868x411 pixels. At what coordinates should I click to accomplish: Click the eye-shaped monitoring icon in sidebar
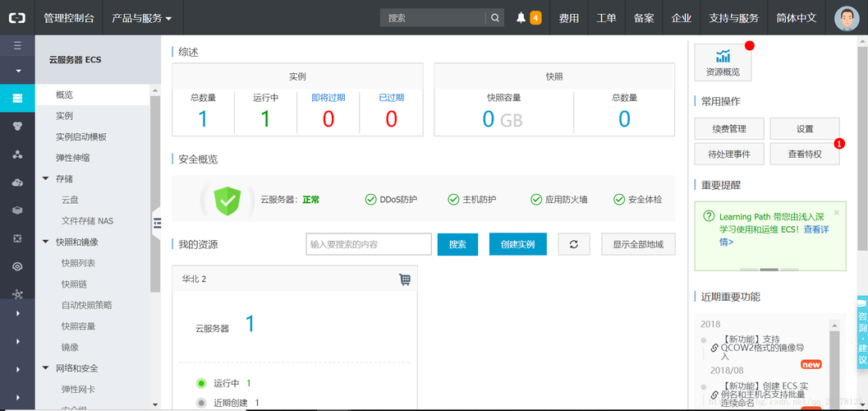[17, 266]
